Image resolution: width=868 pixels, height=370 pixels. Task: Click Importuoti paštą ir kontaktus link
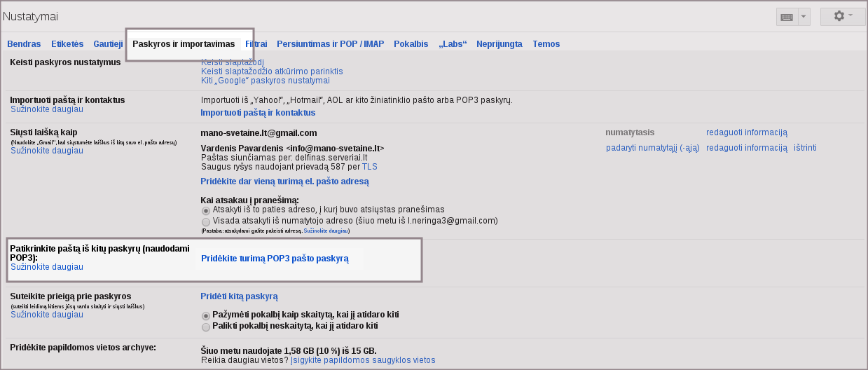(x=258, y=113)
